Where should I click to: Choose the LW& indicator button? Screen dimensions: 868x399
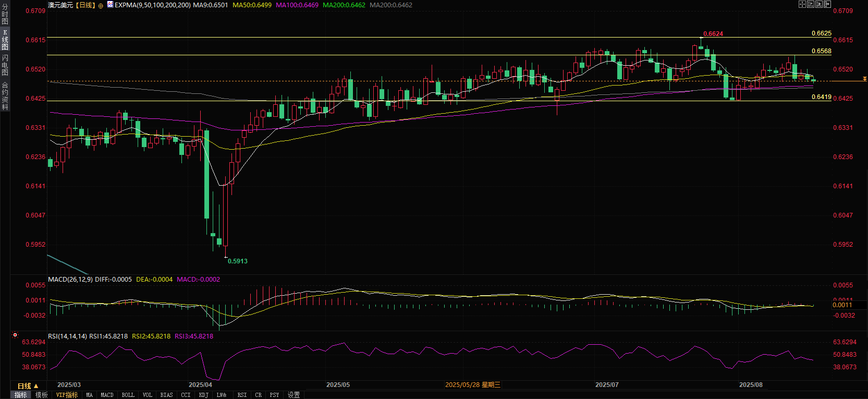222,395
